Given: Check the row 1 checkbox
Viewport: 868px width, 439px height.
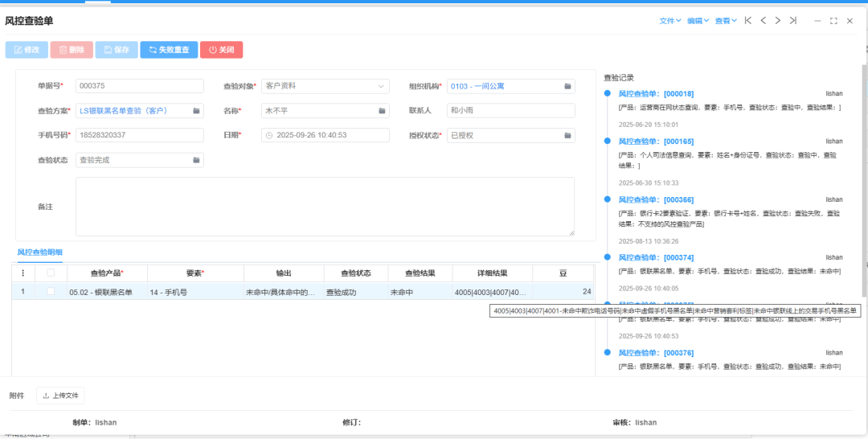Looking at the screenshot, I should 51,291.
